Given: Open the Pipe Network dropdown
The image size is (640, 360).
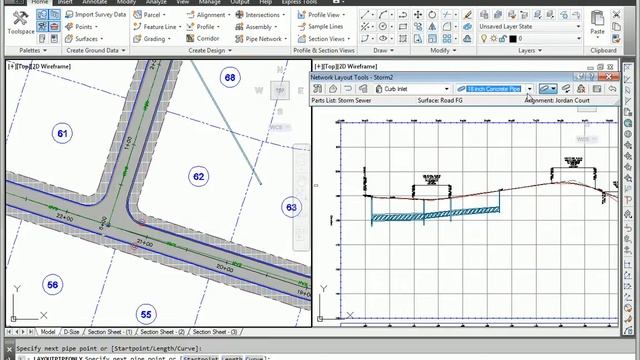Looking at the screenshot, I should [x=261, y=39].
